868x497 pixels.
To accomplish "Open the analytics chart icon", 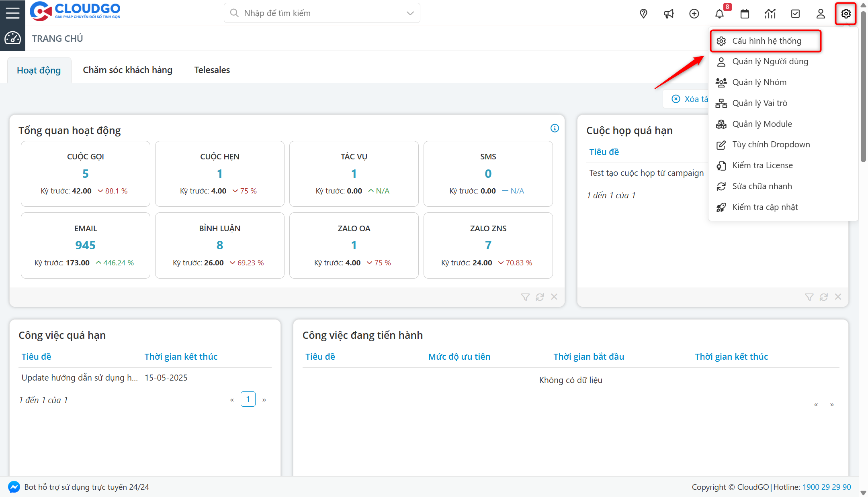I will click(x=770, y=14).
